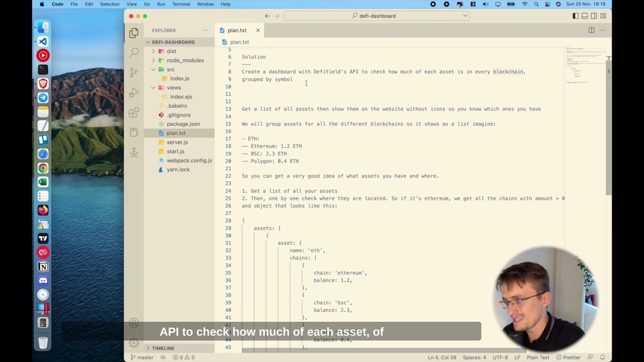This screenshot has width=644, height=362.
Task: Open Discord from the Dock
Action: 43,281
